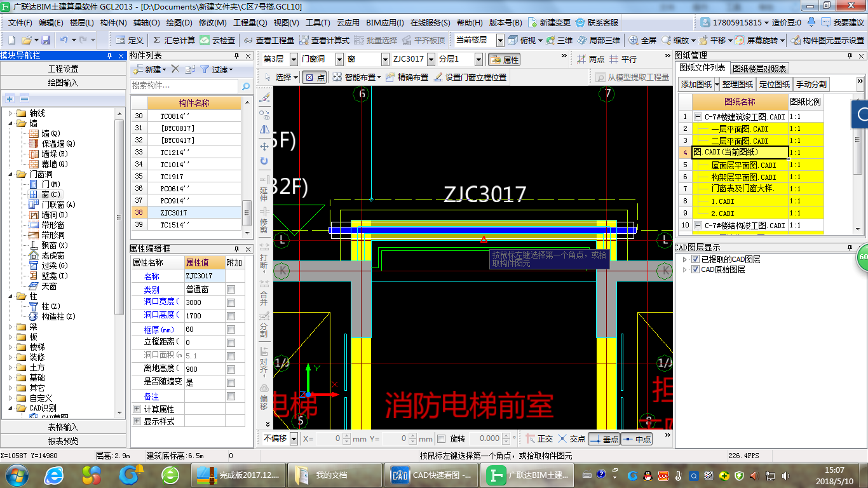The height and width of the screenshot is (488, 868).
Task: Click the search magnifier in 构件列表
Action: [x=246, y=86]
